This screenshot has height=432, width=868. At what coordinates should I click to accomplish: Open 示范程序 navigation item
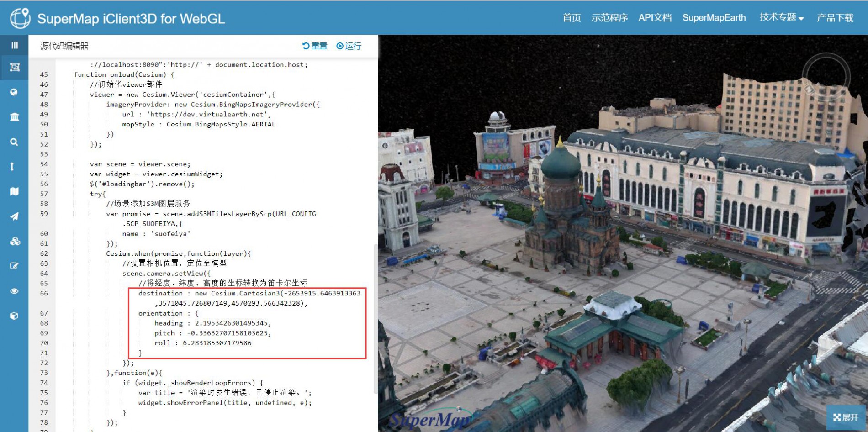pos(609,18)
